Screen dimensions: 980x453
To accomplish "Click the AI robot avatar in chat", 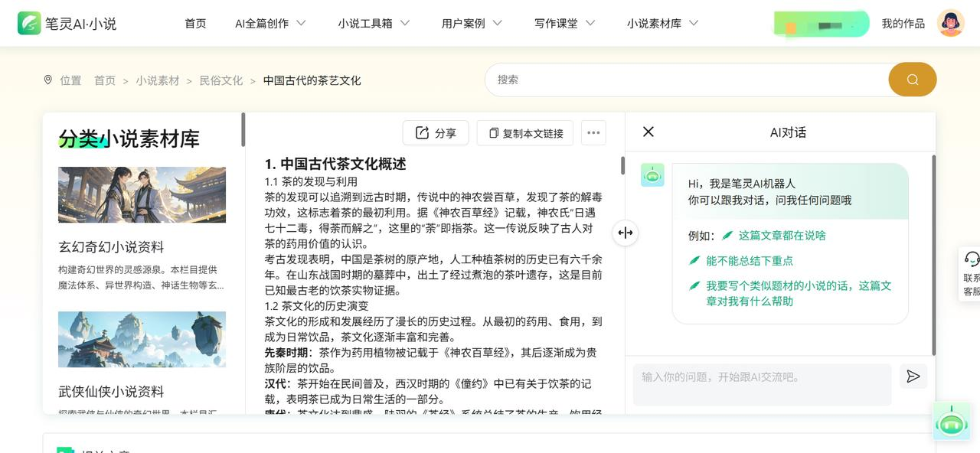I will pyautogui.click(x=652, y=175).
